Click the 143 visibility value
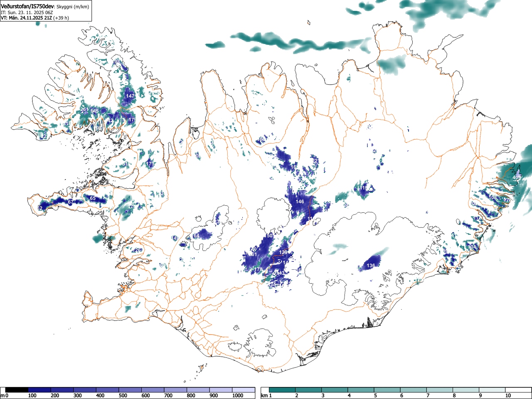 coord(281,273)
